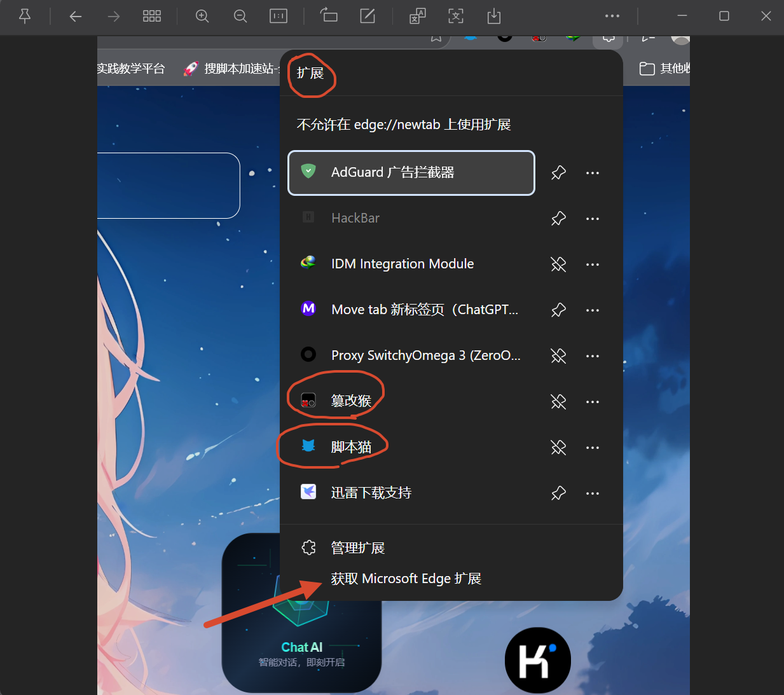Open more actions for Proxy SwitchyOmega
The width and height of the screenshot is (784, 695).
tap(593, 356)
